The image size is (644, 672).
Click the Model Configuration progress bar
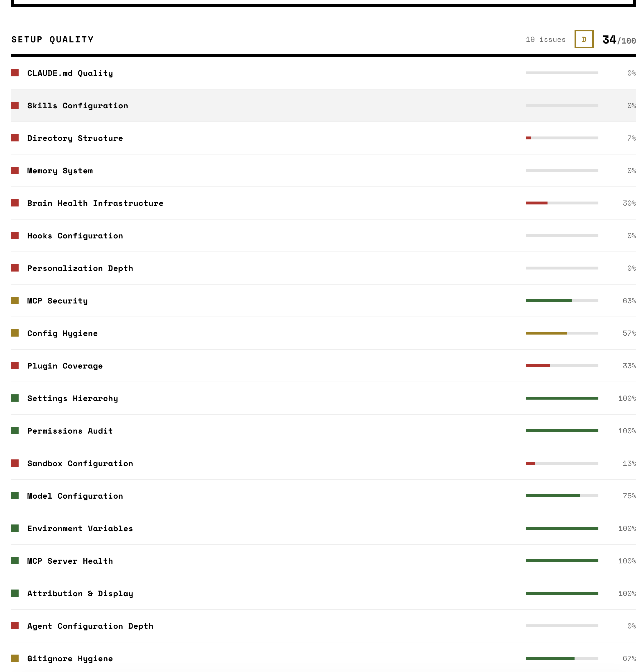pos(562,495)
